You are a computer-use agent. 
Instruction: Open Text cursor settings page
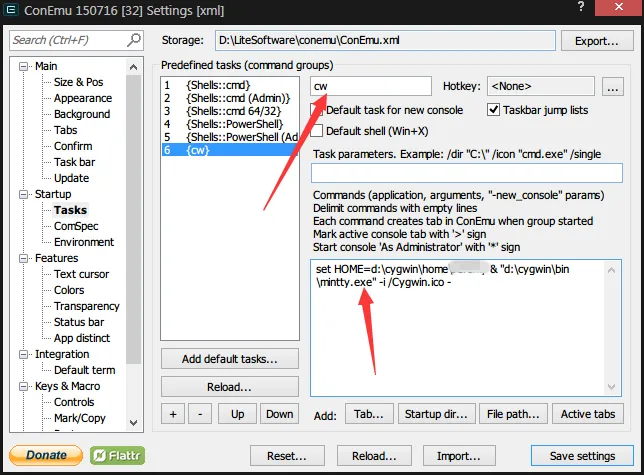coord(81,274)
